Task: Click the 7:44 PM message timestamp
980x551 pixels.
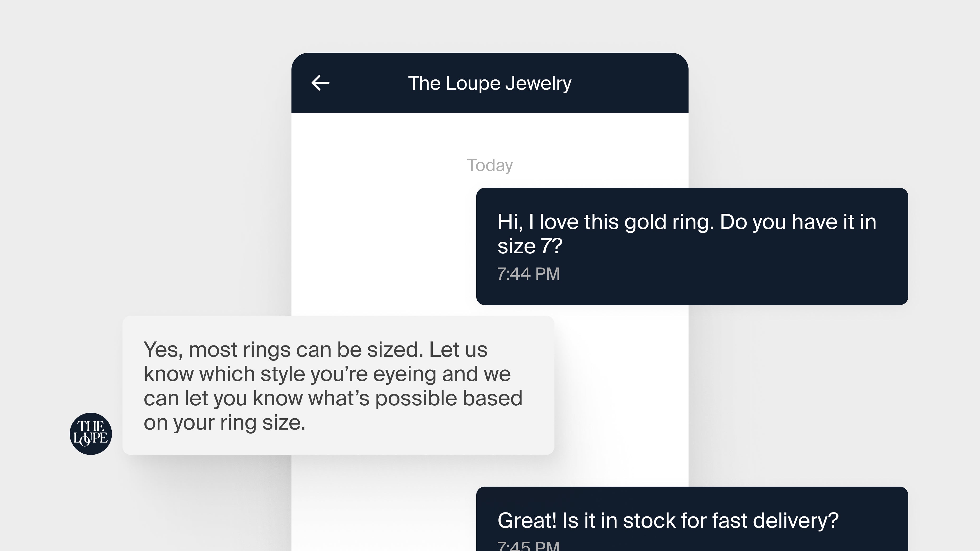Action: coord(529,274)
